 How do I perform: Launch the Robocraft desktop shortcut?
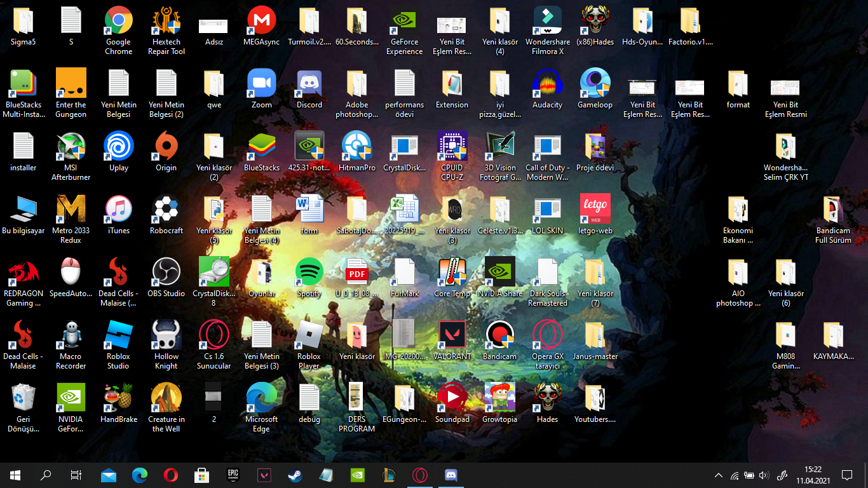166,215
